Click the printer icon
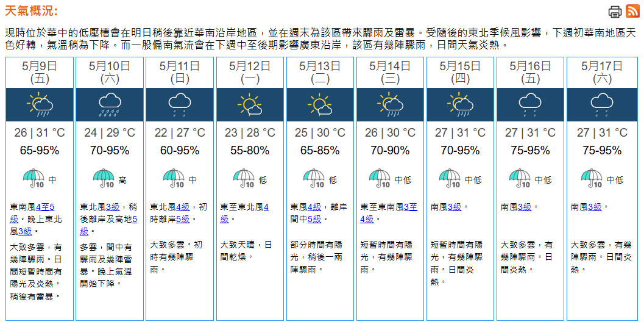 click(x=615, y=12)
